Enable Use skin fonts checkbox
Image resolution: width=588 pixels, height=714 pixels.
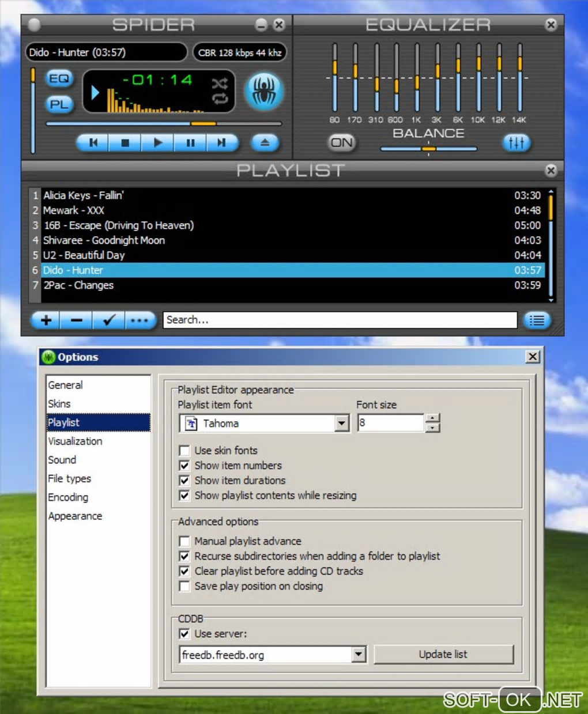184,451
